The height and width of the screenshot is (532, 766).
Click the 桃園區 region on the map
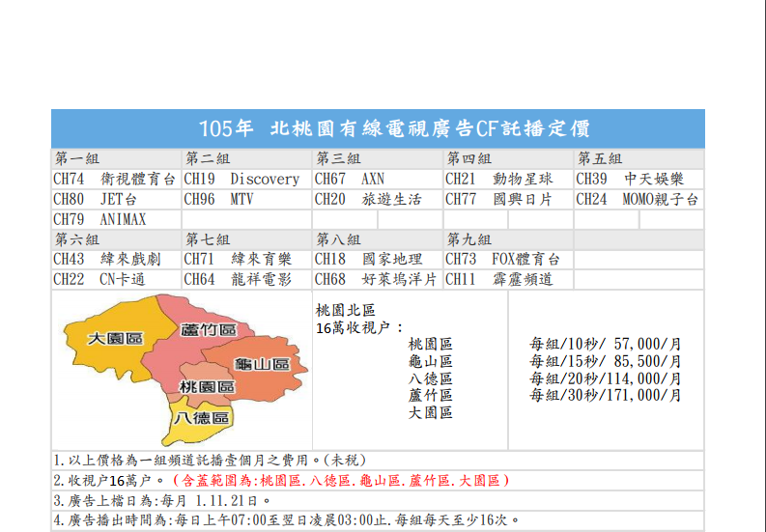207,387
